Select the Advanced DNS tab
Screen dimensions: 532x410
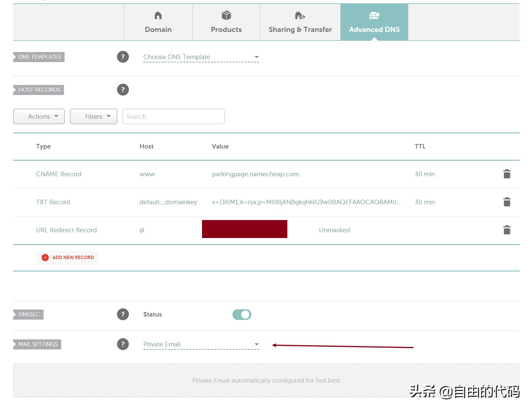(x=374, y=22)
